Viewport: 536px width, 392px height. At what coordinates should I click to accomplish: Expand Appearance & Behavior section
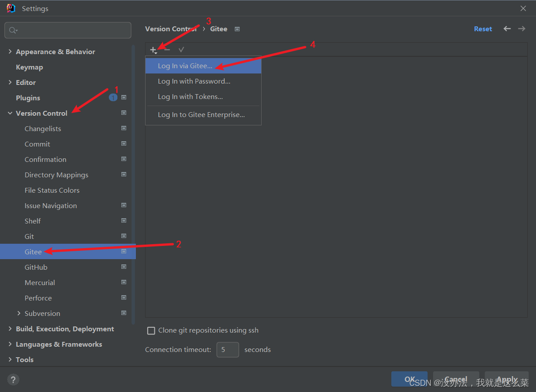pyautogui.click(x=10, y=51)
